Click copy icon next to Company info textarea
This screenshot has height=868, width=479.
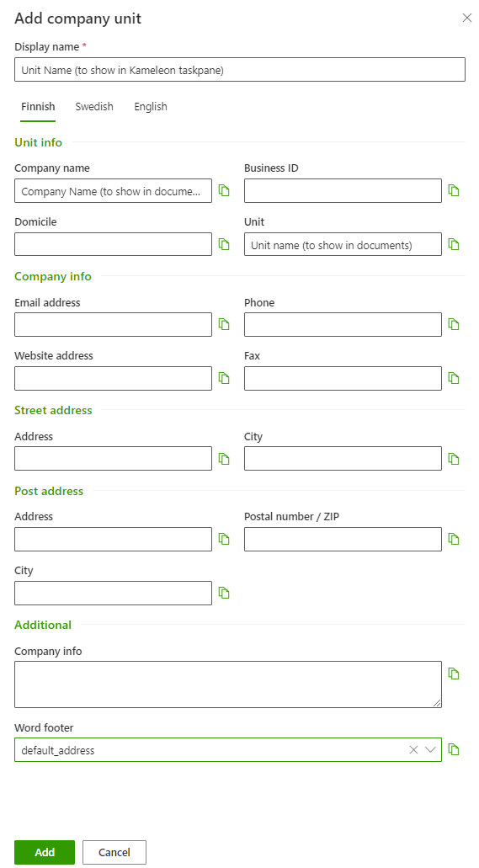click(454, 674)
